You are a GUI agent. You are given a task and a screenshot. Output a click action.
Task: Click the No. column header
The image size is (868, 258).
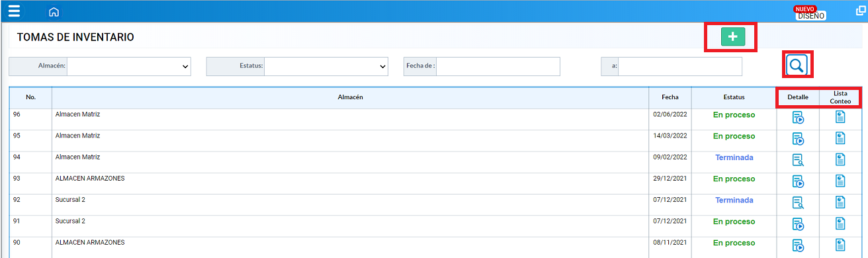click(30, 97)
